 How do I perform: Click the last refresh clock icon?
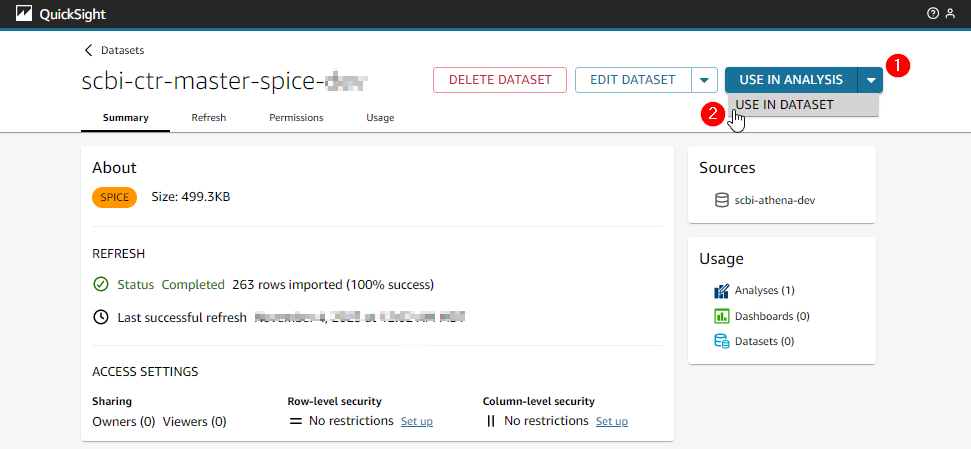100,317
